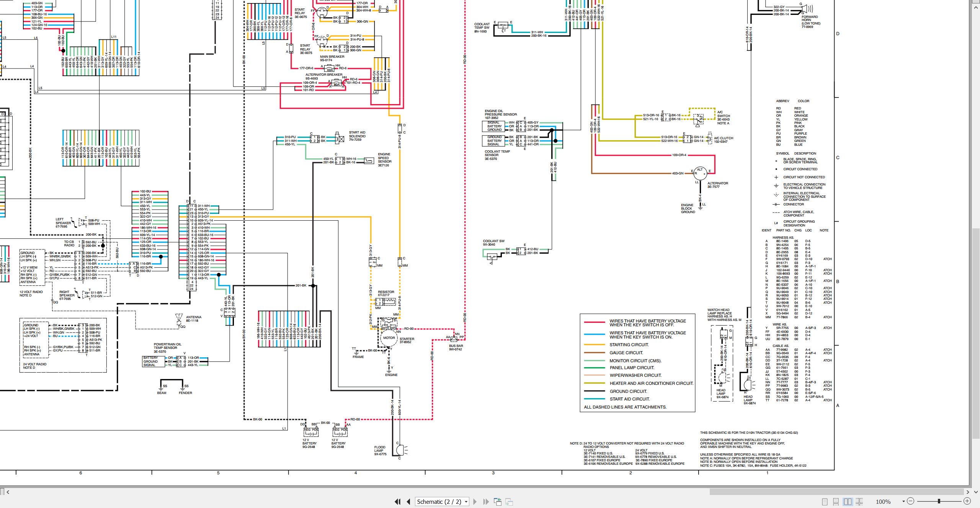Click the START AID CIRCUIT legend entry

(630, 399)
